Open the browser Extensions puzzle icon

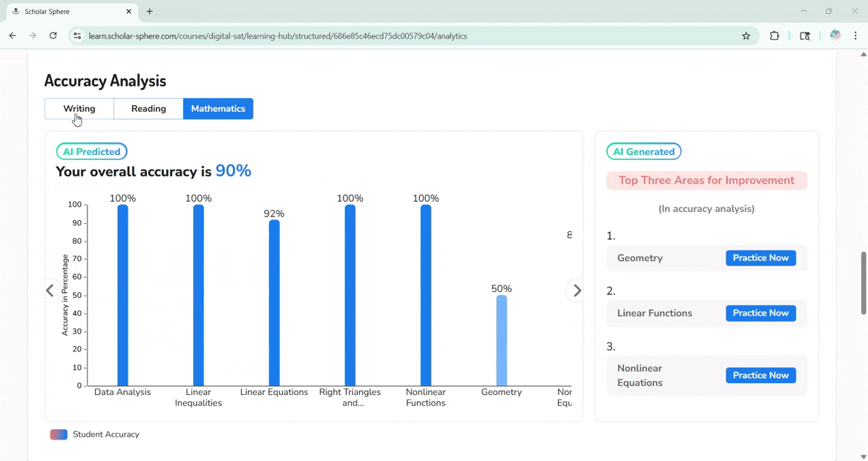[775, 35]
